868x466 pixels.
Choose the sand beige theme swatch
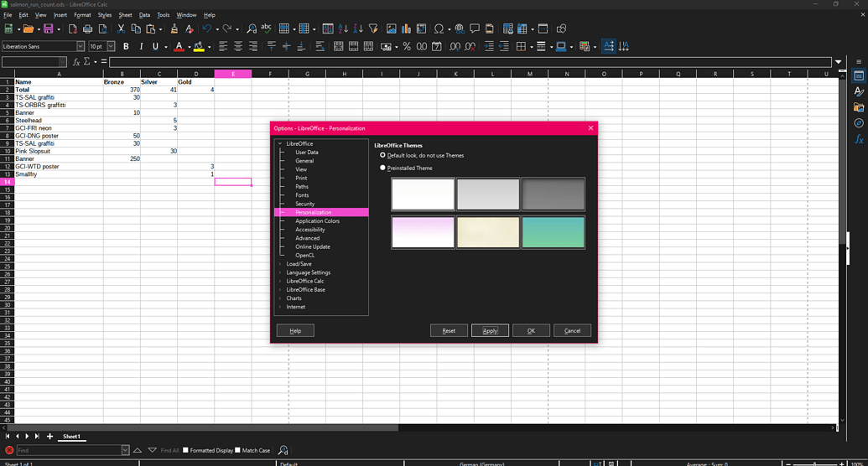click(488, 232)
